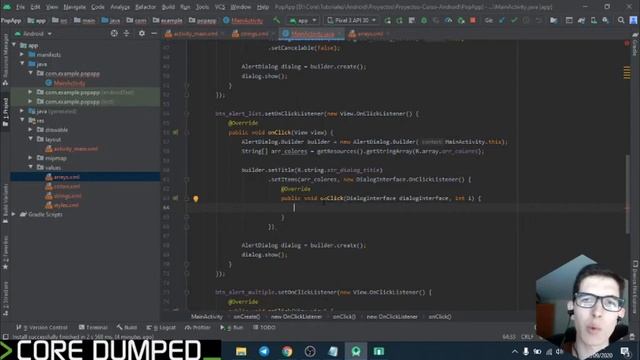Click the red Stop button in toolbar
Screen dimensions: 640x360
coord(473,20)
